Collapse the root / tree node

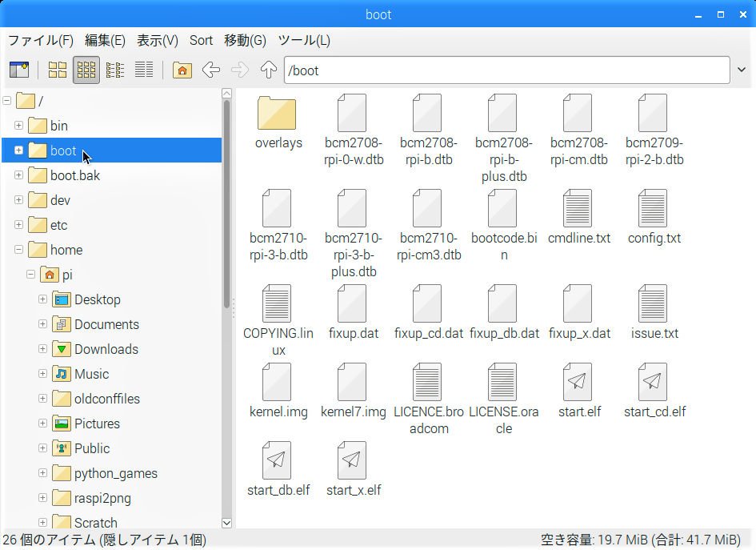pos(6,101)
